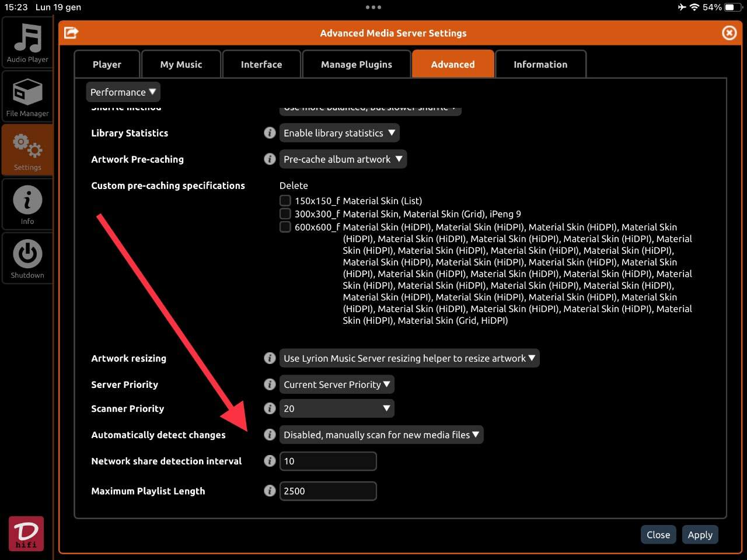This screenshot has height=560, width=747.
Task: Click the export icon in title bar
Action: (x=71, y=33)
